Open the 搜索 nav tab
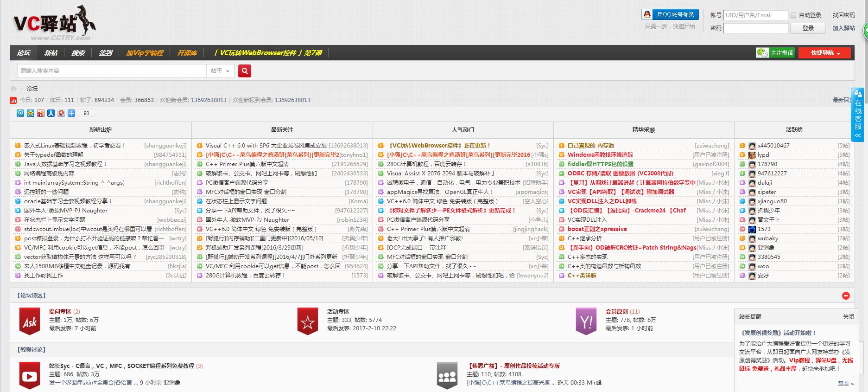 [78, 53]
